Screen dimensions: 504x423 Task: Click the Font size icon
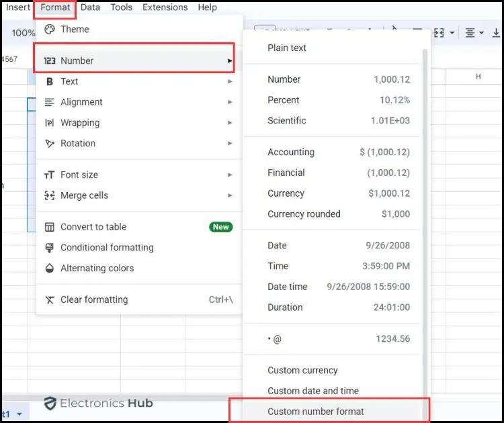pyautogui.click(x=50, y=175)
